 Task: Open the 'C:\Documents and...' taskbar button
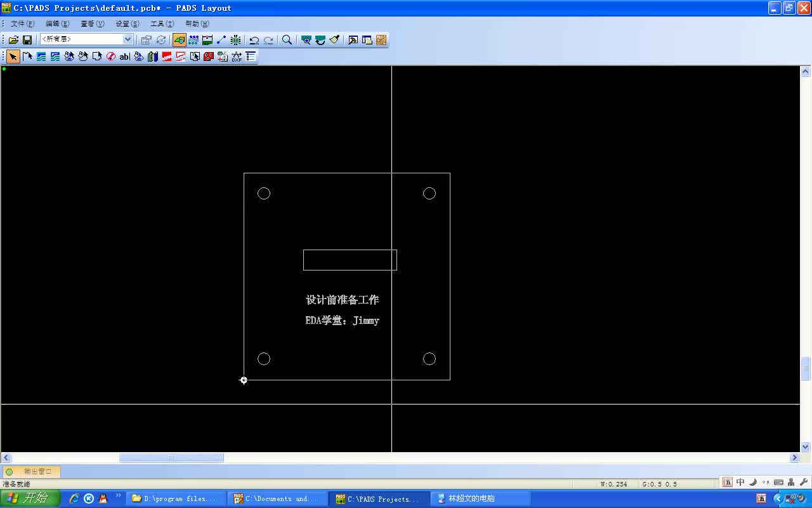click(x=277, y=498)
